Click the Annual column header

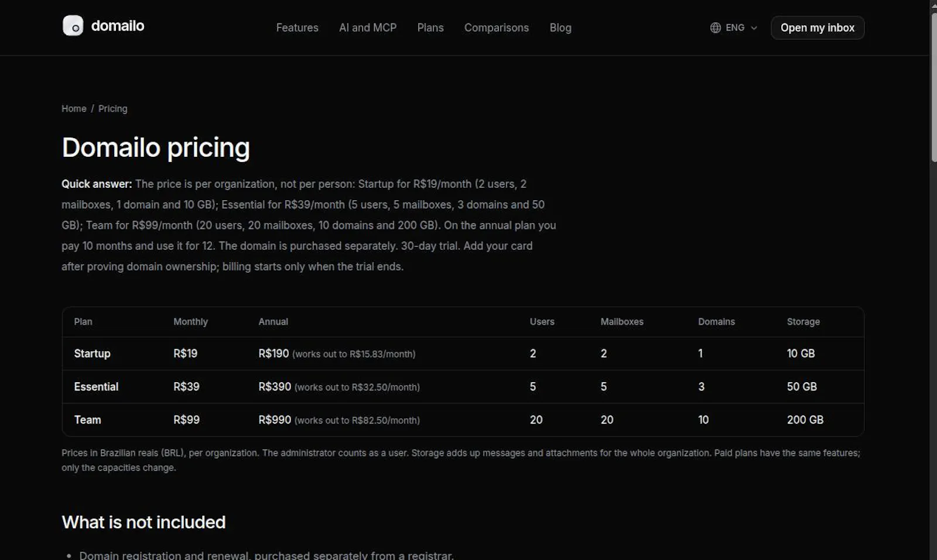273,322
